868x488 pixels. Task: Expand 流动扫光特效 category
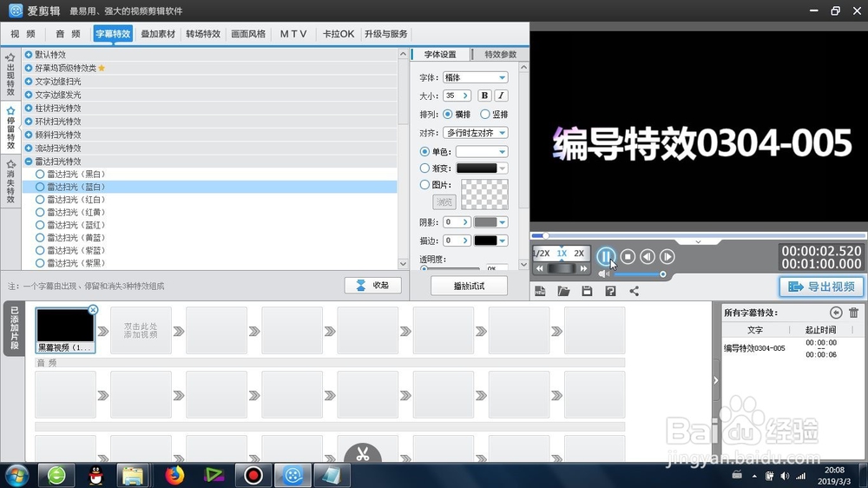tap(29, 148)
